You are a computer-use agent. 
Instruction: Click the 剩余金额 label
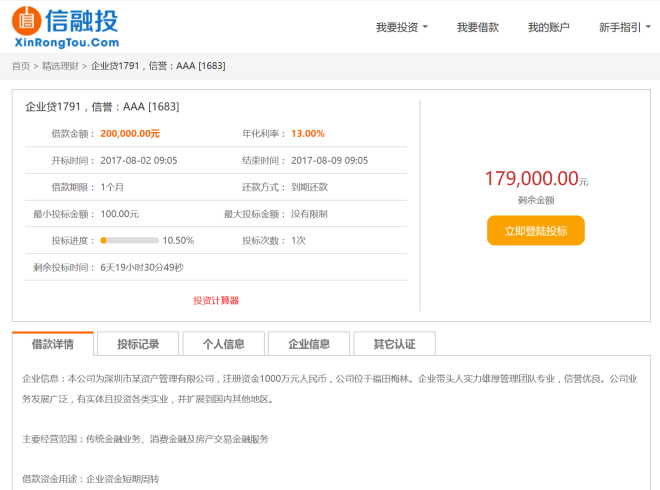[x=536, y=200]
